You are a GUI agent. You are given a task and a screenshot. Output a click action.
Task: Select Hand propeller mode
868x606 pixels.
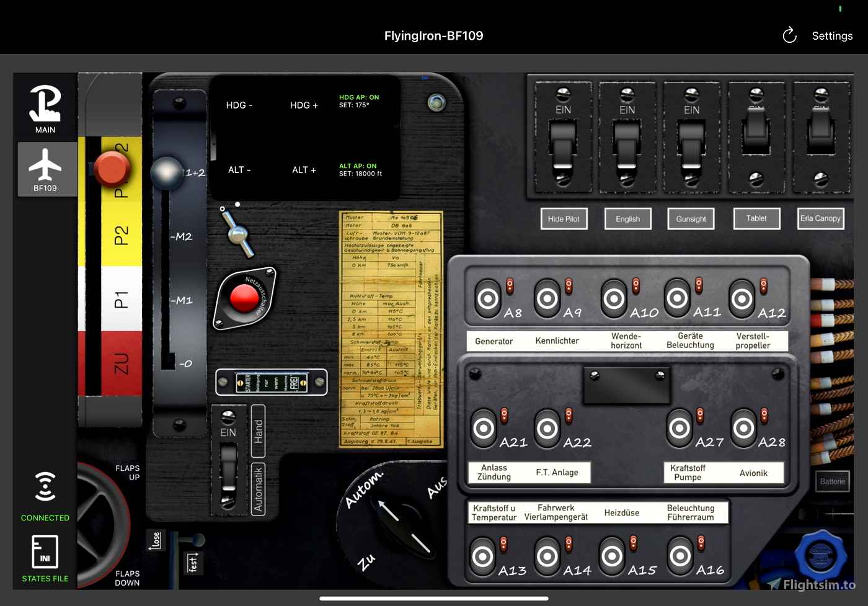259,431
